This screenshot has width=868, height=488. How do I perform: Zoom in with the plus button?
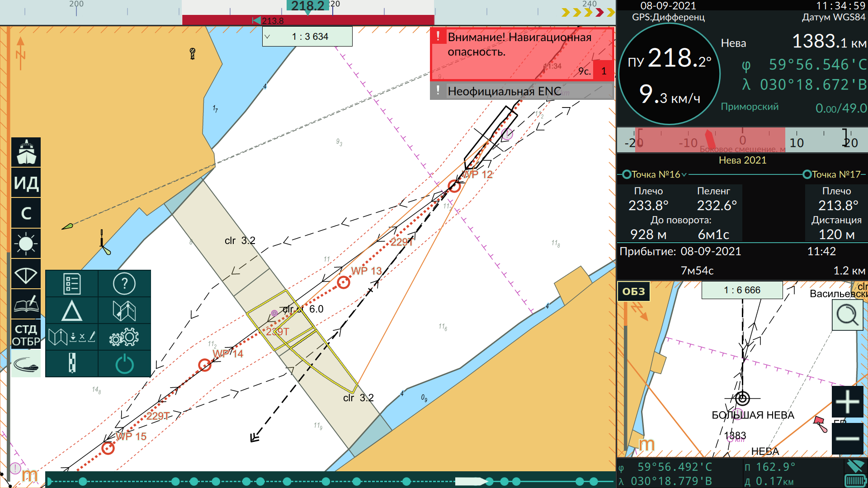(x=847, y=402)
